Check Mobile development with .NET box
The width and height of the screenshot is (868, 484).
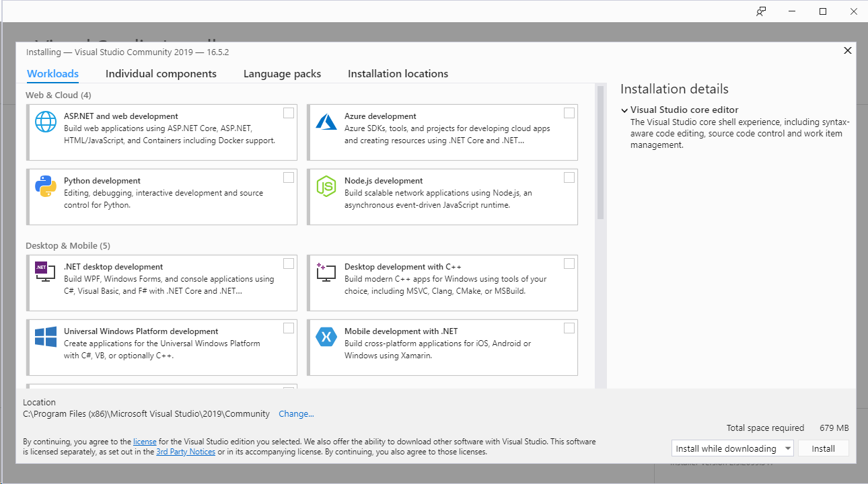pos(569,328)
